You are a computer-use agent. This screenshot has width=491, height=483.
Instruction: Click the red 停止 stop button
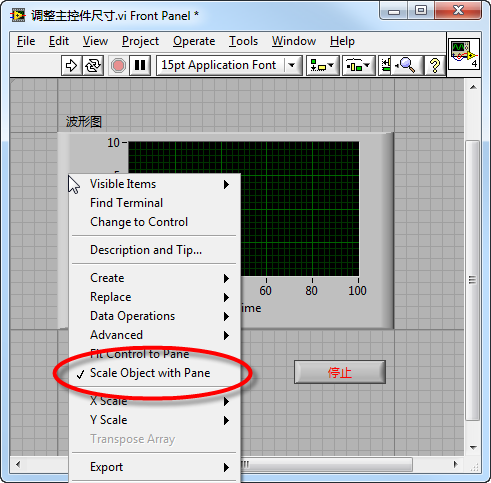point(340,372)
